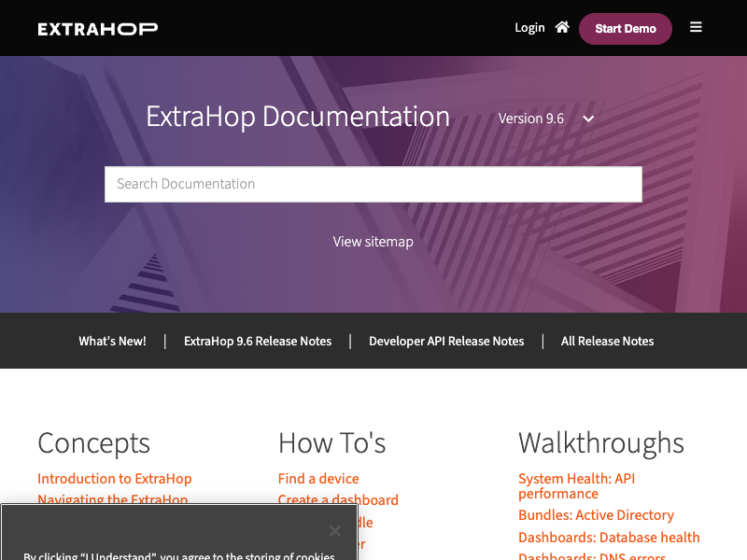
Task: Open Bundles: Active Directory walkthrough
Action: (596, 515)
